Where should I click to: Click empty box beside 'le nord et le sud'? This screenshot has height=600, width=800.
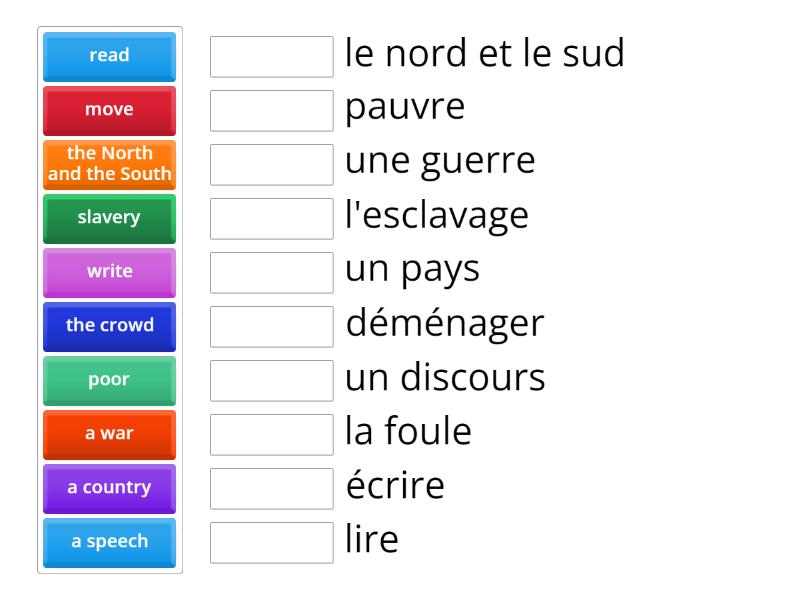272,57
